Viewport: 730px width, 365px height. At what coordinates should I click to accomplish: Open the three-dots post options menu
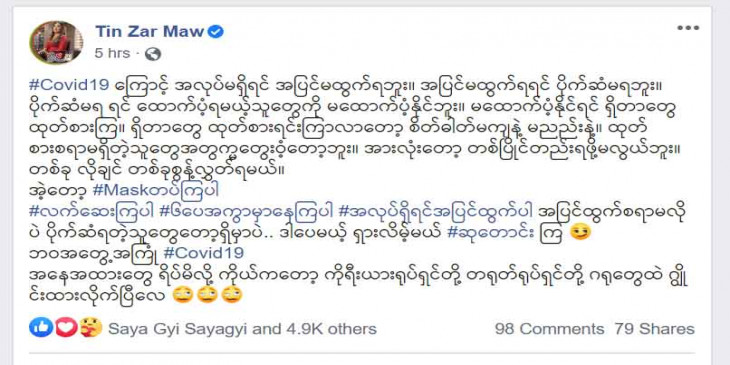[x=688, y=28]
